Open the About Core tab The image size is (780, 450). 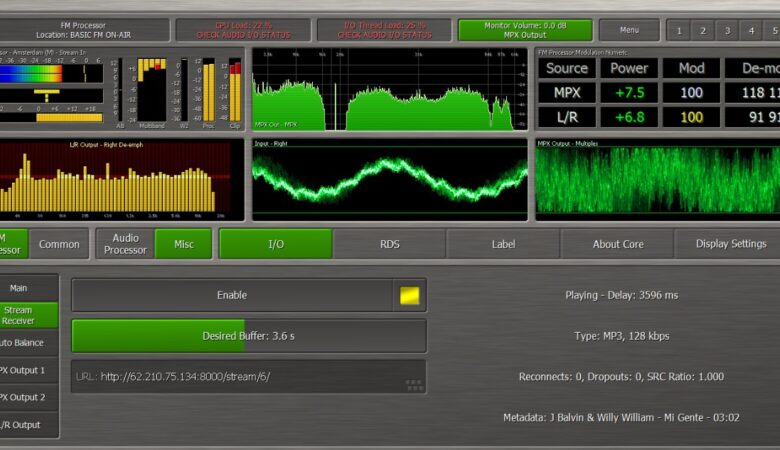pos(618,244)
